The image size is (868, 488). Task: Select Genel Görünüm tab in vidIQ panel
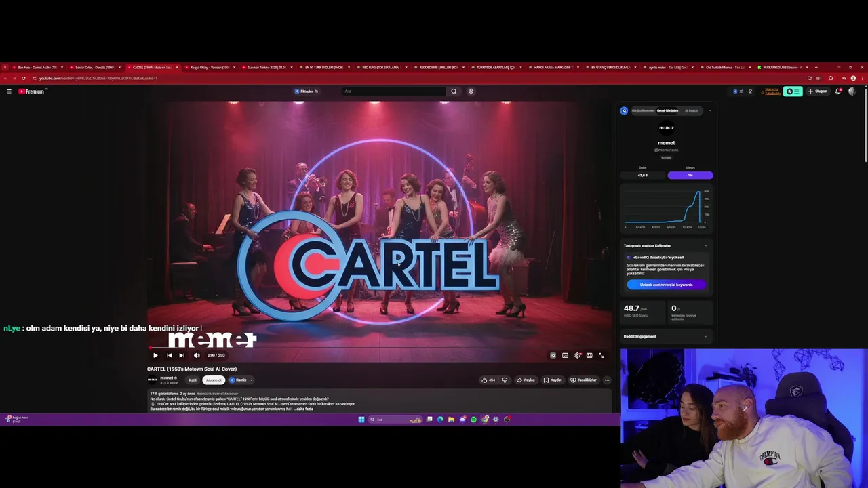coord(667,110)
